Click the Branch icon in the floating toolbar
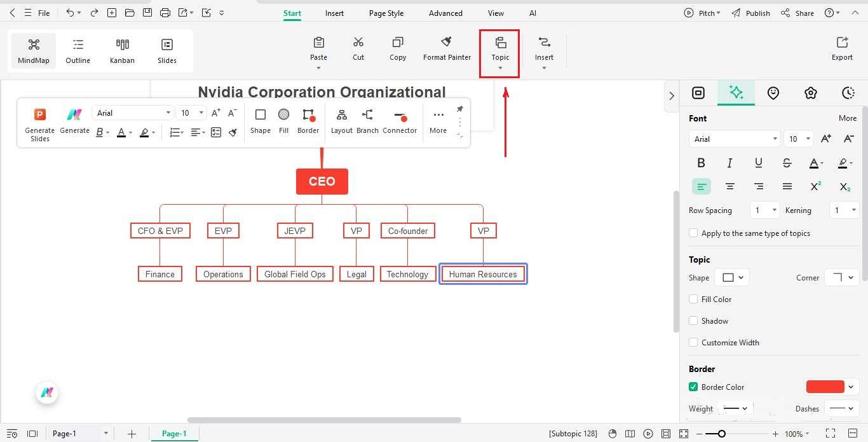This screenshot has width=868, height=442. pyautogui.click(x=367, y=121)
